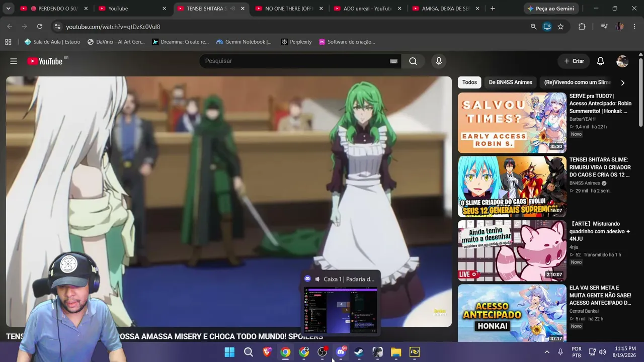Switch to the PERDENDO O 50/ tab
Image resolution: width=644 pixels, height=362 pixels.
(54, 9)
